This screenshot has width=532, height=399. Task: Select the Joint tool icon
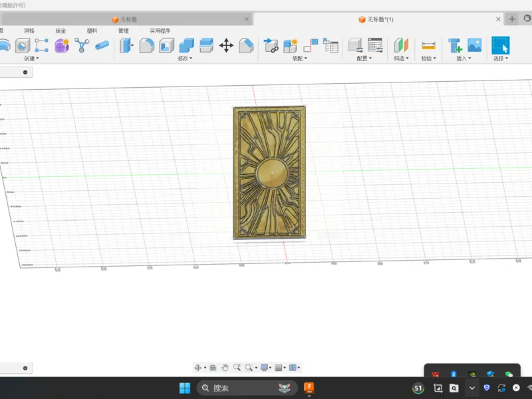pos(311,45)
